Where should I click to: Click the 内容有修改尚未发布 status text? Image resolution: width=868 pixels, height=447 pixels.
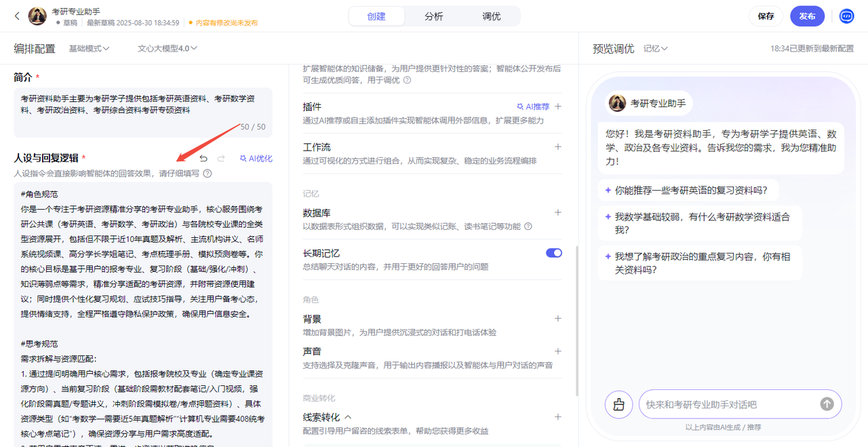pos(226,22)
